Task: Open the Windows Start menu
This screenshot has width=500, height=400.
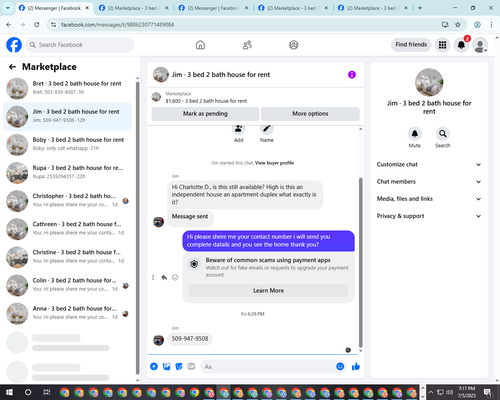Action: point(9,392)
